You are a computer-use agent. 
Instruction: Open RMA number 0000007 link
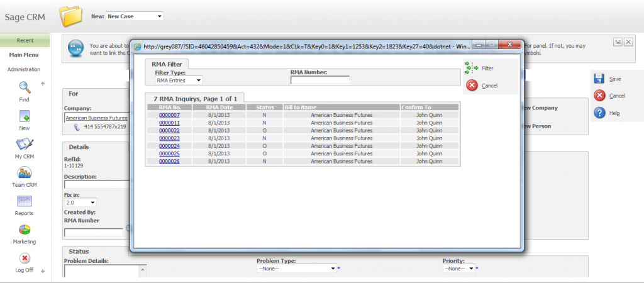pos(169,115)
